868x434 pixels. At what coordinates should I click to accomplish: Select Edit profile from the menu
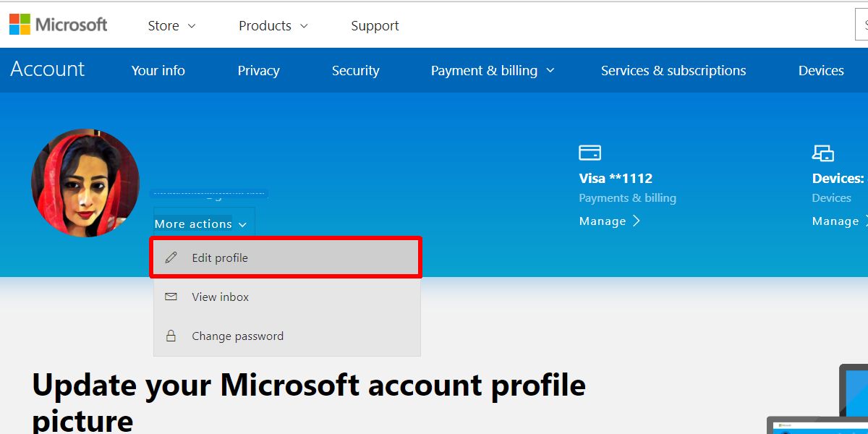(286, 258)
